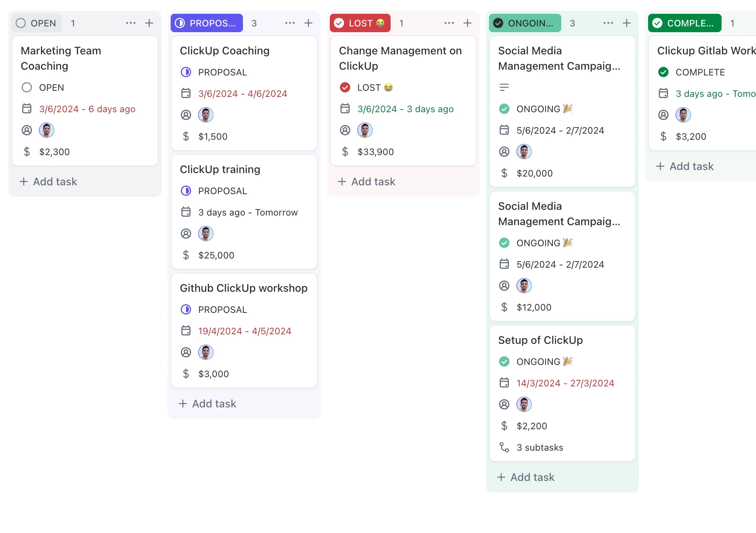Click the $12,000 value on Social Media card
The image size is (756, 533).
pos(534,307)
